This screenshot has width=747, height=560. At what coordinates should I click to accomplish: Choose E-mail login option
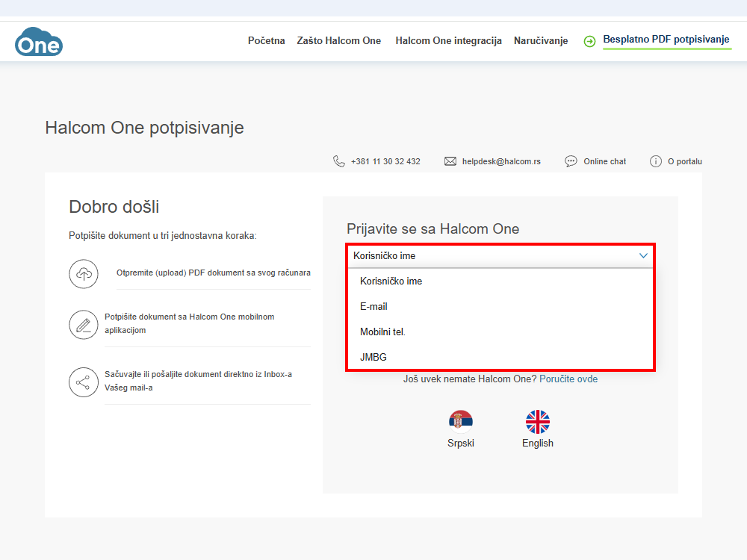(x=500, y=307)
